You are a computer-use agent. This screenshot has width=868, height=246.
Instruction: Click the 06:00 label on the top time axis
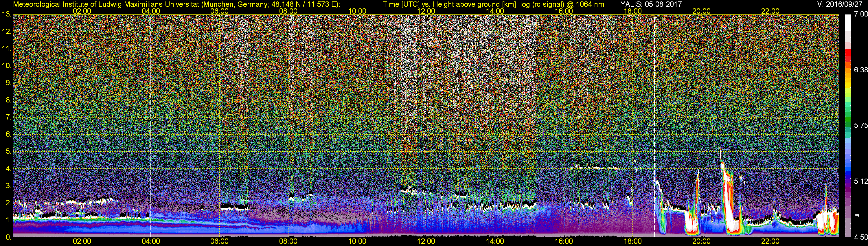(x=219, y=11)
